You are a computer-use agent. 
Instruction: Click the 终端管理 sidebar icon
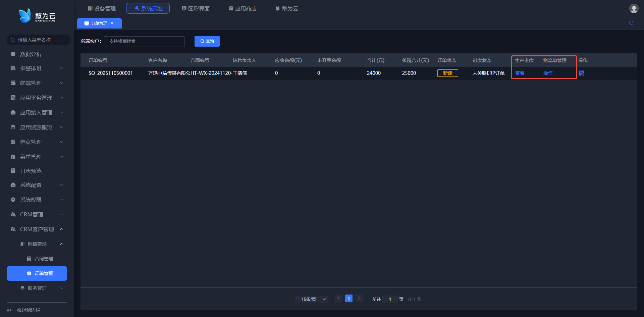click(x=13, y=83)
